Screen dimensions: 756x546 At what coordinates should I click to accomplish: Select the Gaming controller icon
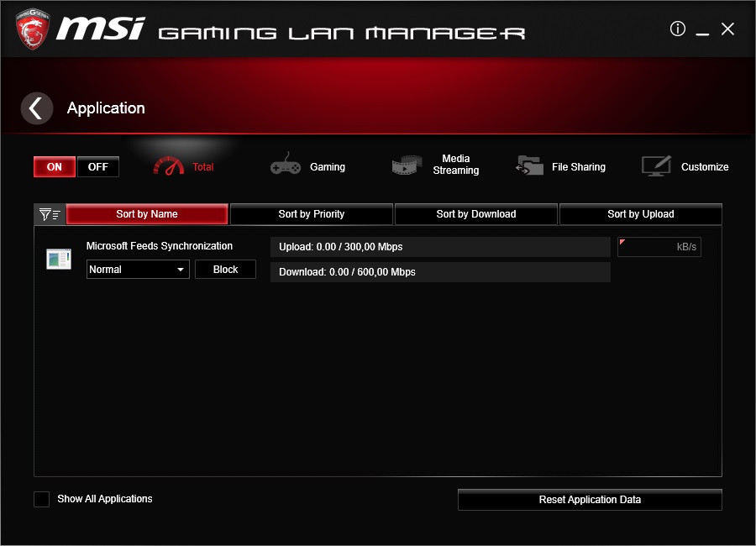point(286,164)
